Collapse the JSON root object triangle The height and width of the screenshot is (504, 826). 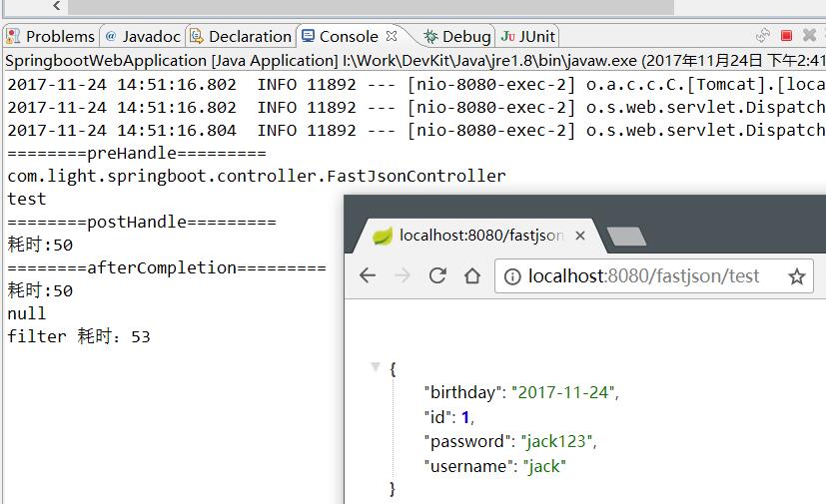(376, 366)
